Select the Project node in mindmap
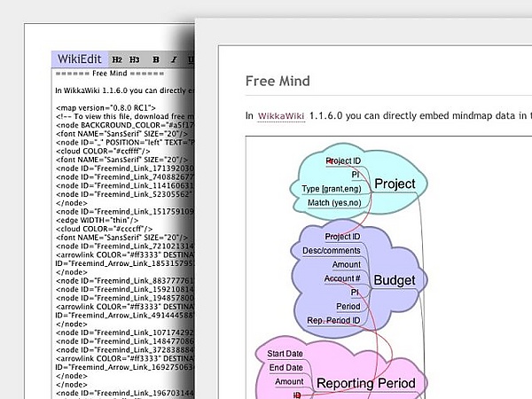 (394, 184)
